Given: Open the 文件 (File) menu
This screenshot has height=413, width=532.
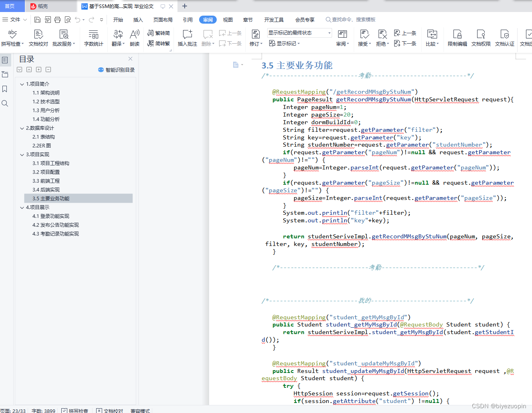Looking at the screenshot, I should [x=15, y=20].
